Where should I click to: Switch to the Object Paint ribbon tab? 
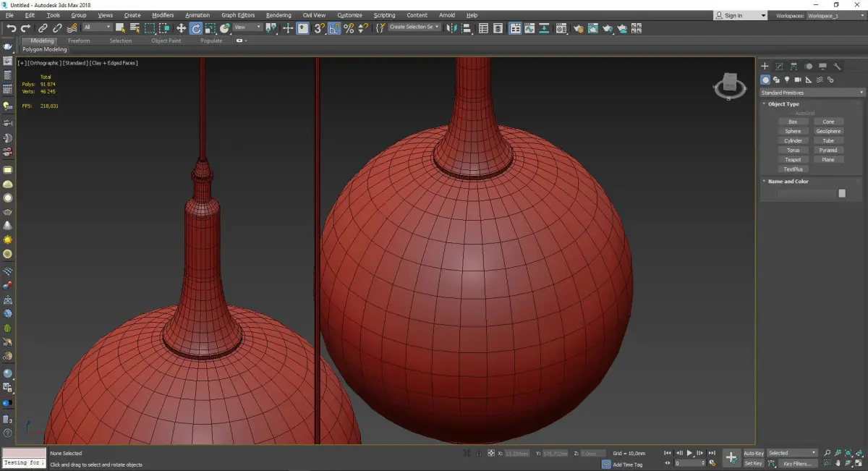pos(166,41)
